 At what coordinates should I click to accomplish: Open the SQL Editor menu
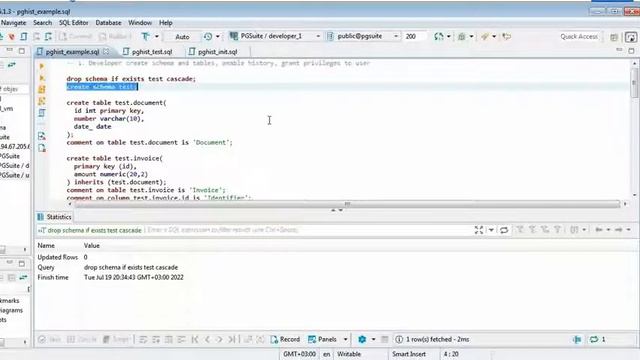click(x=73, y=23)
